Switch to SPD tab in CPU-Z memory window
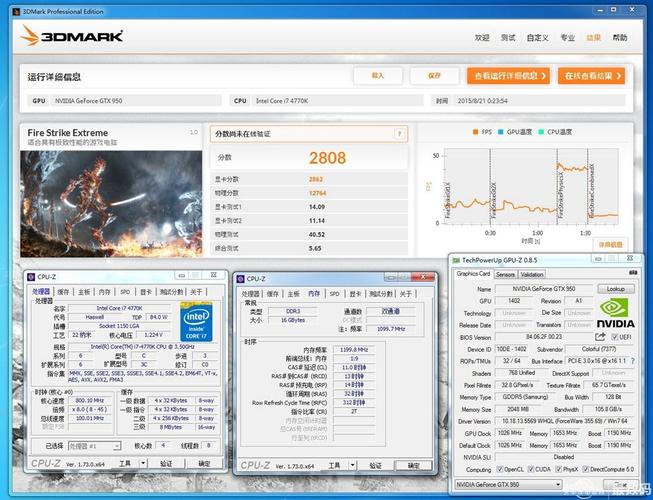Viewport: 653px width, 500px height. [x=335, y=294]
